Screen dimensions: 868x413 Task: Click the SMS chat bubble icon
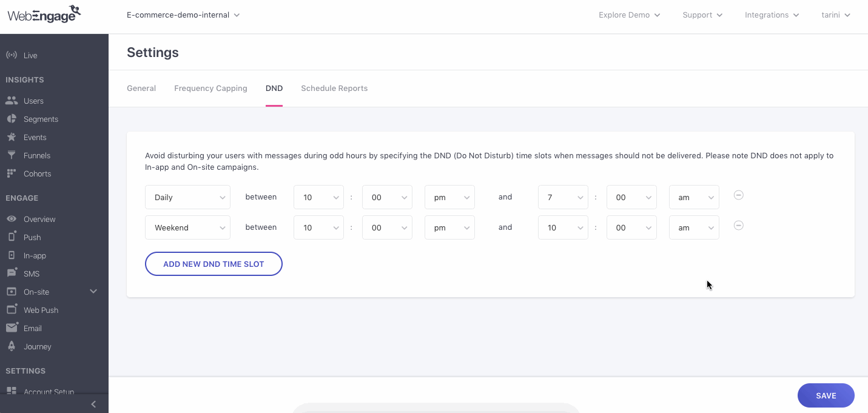pyautogui.click(x=12, y=274)
